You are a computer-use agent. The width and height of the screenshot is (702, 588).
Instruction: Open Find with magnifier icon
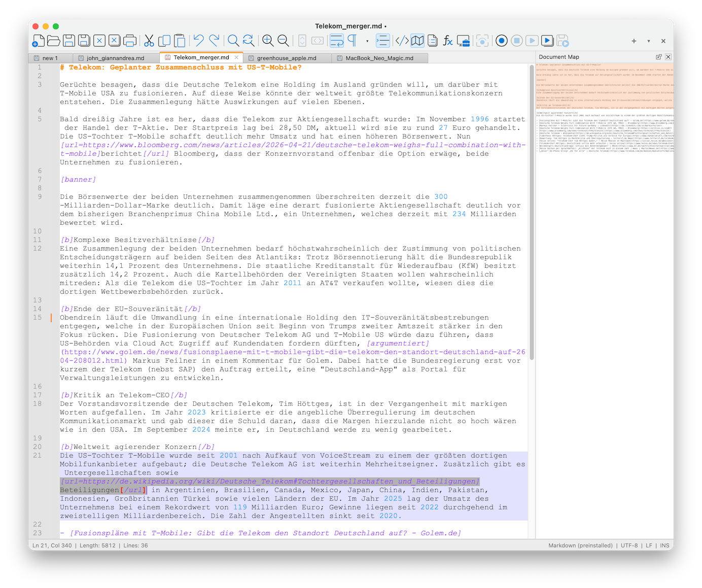[x=233, y=41]
